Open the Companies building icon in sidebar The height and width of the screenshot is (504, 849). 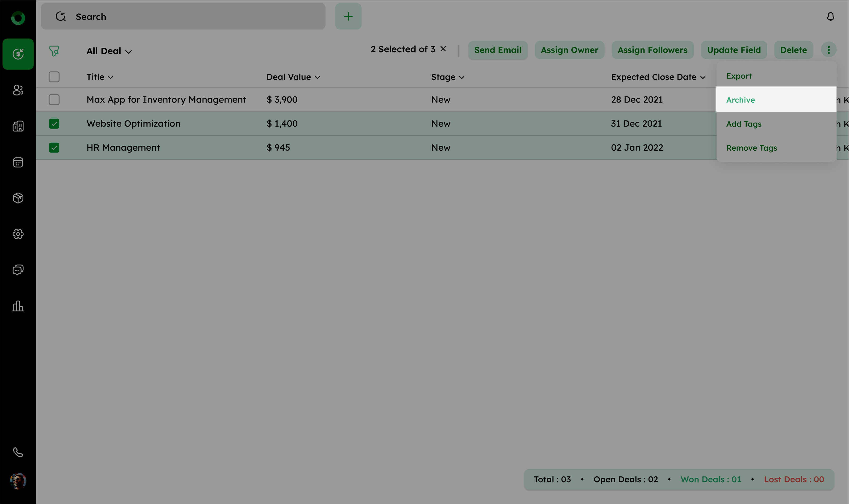tap(18, 126)
